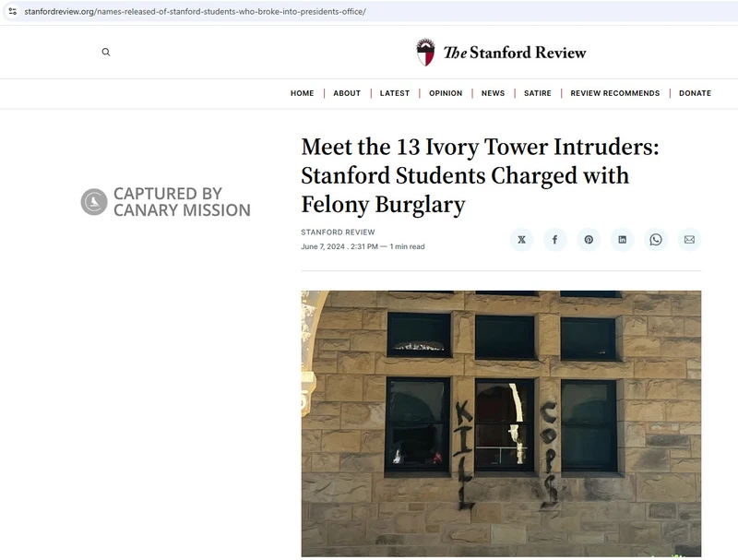738x560 pixels.
Task: Share article via WhatsApp
Action: (x=656, y=240)
